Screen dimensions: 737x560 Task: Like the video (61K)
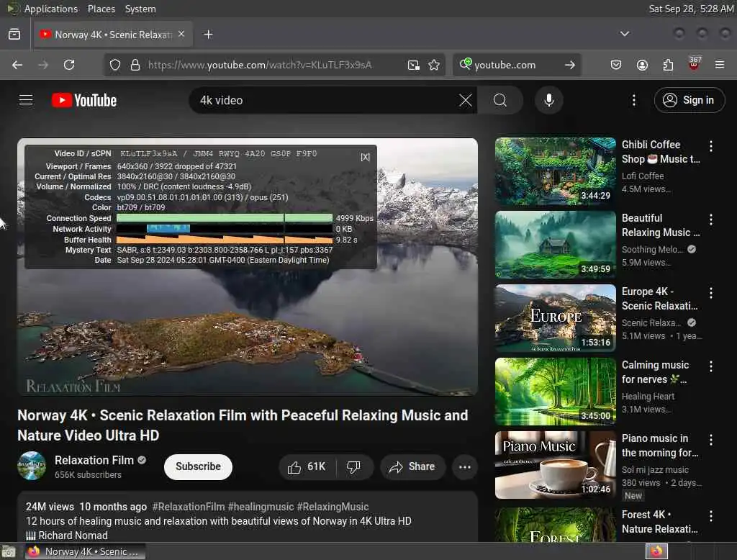point(307,467)
